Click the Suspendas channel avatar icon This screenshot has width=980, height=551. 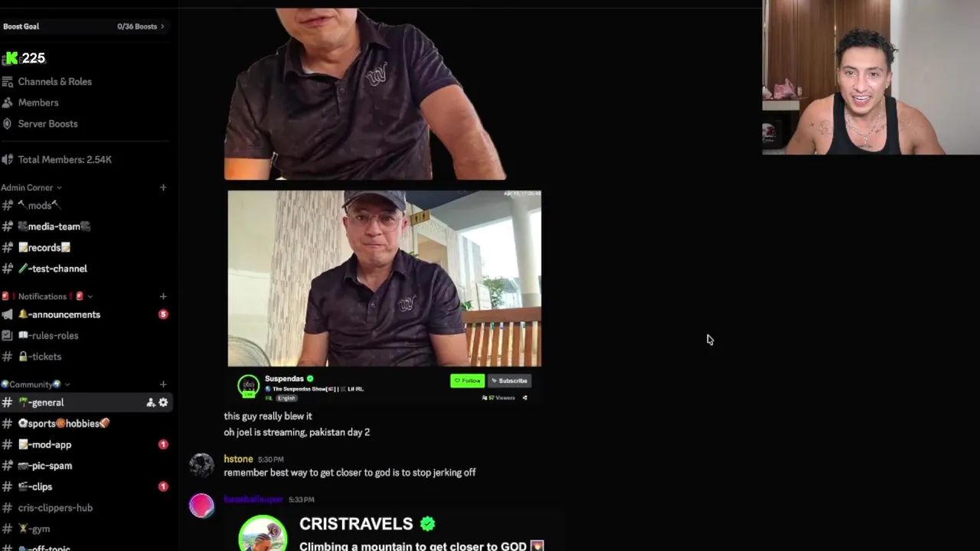[248, 386]
